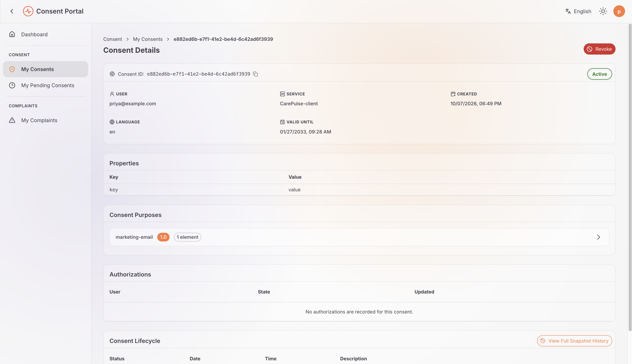The image size is (632, 364).
Task: Click the 'value' cell in Properties table
Action: click(x=294, y=190)
